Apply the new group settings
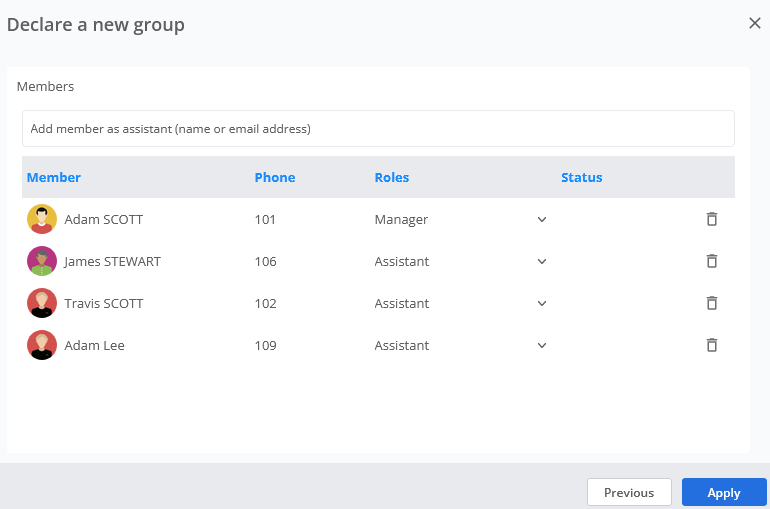The width and height of the screenshot is (770, 509). click(724, 492)
